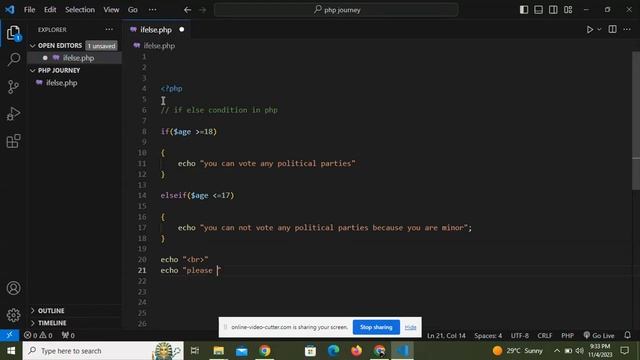Click the VS Code logo icon

[9, 9]
